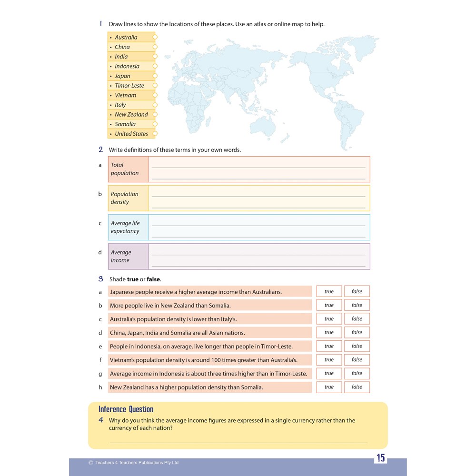Viewport: 476px width, 476px height.
Task: Click the connector circle beside Italy
Action: (155, 105)
